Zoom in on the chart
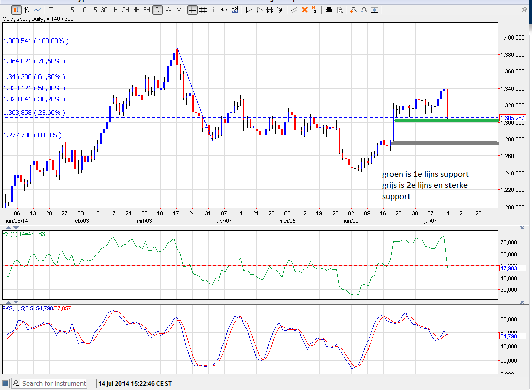This screenshot has height=392, width=532. pyautogui.click(x=353, y=10)
